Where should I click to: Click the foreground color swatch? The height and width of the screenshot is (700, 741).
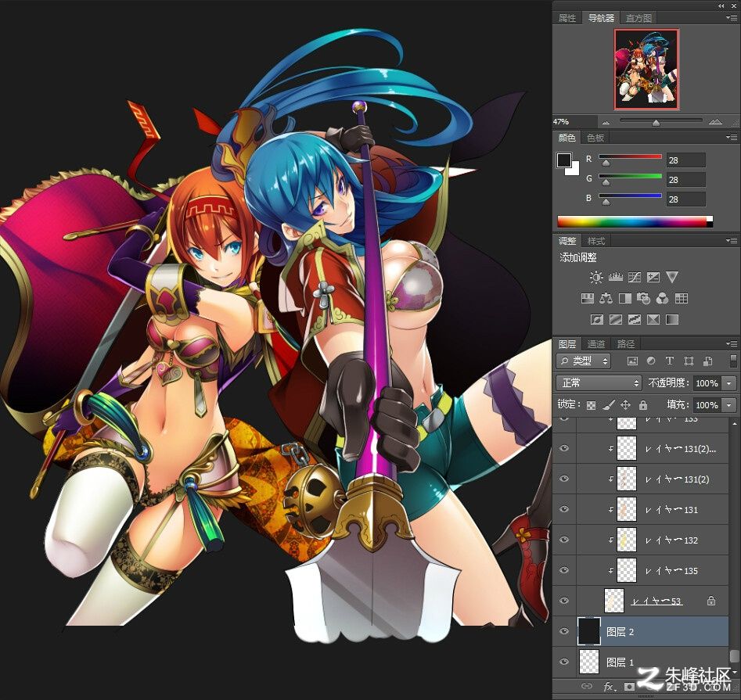564,160
